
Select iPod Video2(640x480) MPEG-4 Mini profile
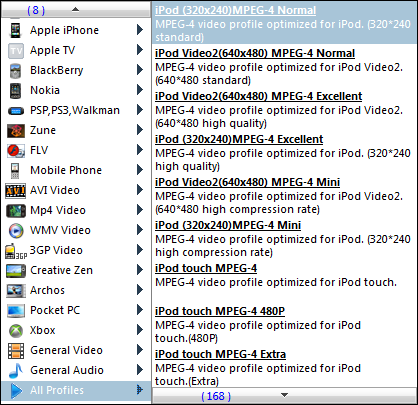coord(283,196)
